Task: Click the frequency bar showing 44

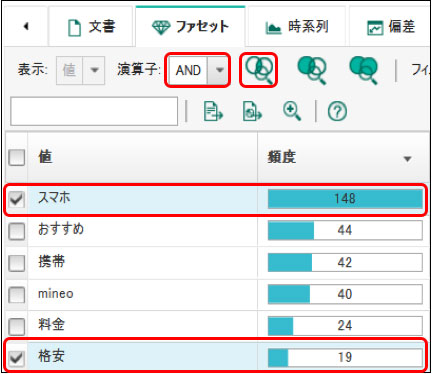Action: (x=345, y=230)
